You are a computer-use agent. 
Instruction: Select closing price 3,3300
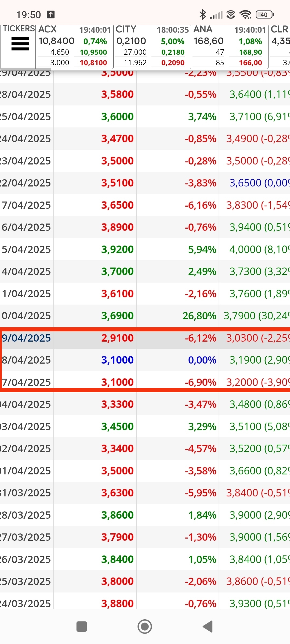tap(117, 404)
